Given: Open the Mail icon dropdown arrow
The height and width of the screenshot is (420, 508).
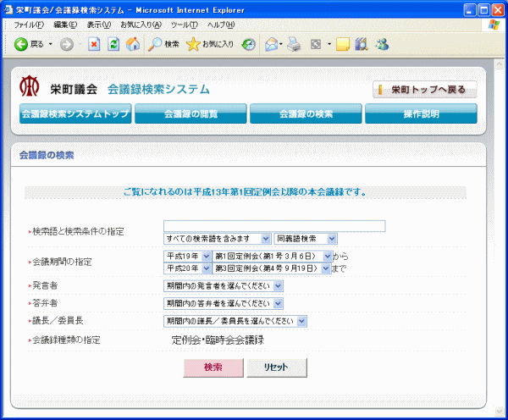Looking at the screenshot, I should (281, 44).
